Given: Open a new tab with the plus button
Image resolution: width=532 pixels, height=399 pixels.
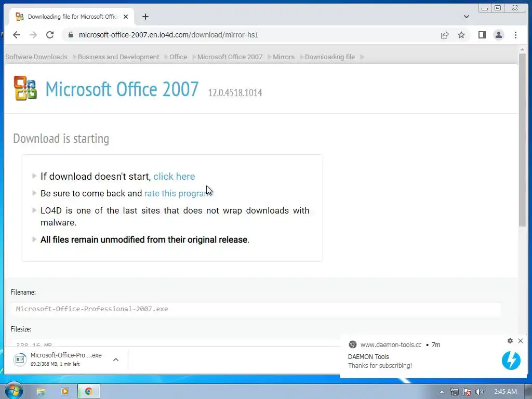Looking at the screenshot, I should click(145, 17).
